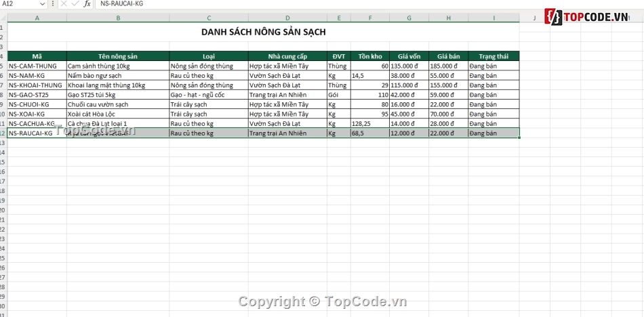This screenshot has width=644, height=317.
Task: Click the Trạng thái header cell
Action: point(494,56)
